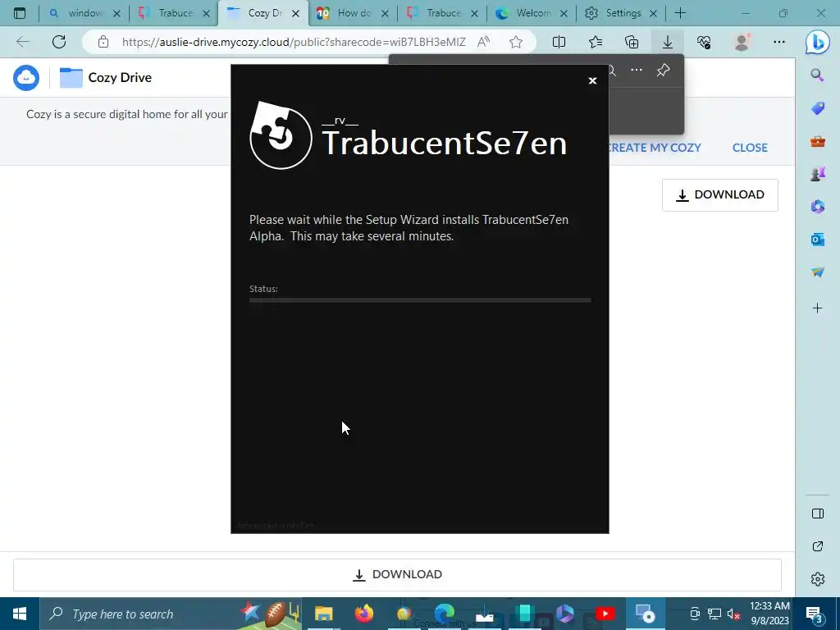Toggle the sidebar visibility icon
This screenshot has width=840, height=630.
tap(818, 514)
